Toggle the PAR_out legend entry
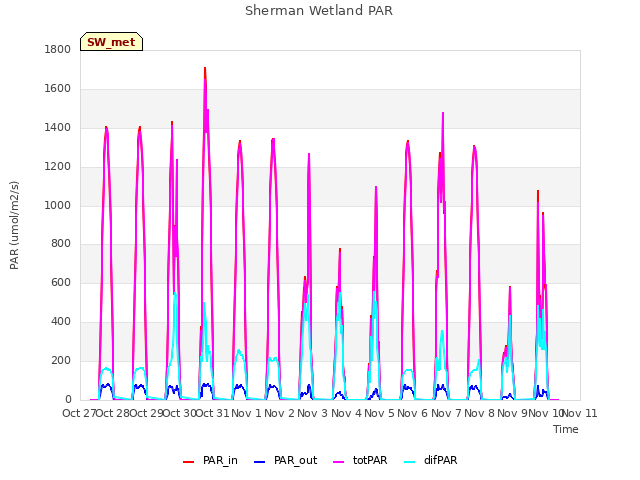 coord(285,460)
